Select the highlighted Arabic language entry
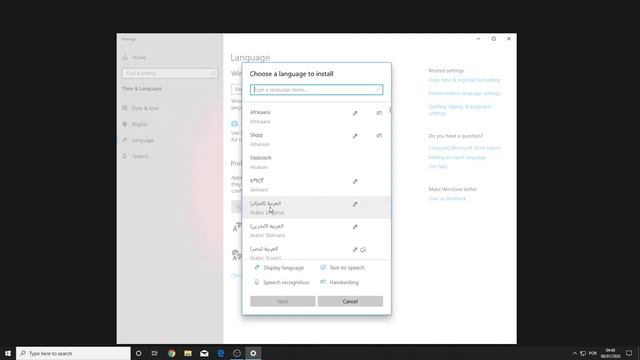The width and height of the screenshot is (640, 360). (x=316, y=207)
